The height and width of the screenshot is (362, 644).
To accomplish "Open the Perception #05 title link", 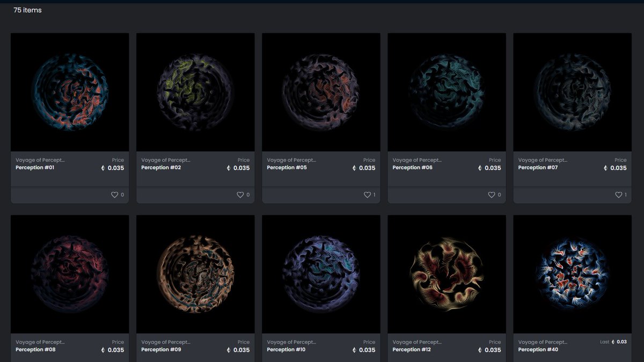I will coord(287,168).
